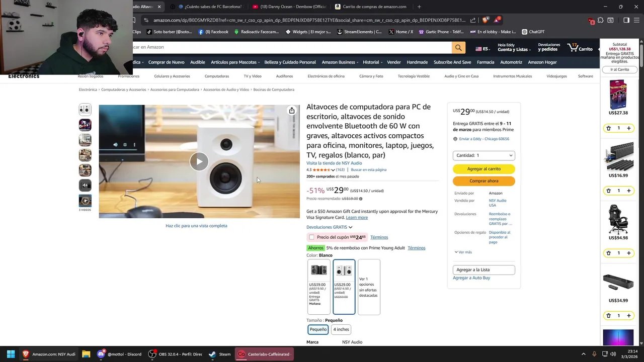This screenshot has height=362, width=644.
Task: Add one more of the US$16.99 item
Action: 628,191
